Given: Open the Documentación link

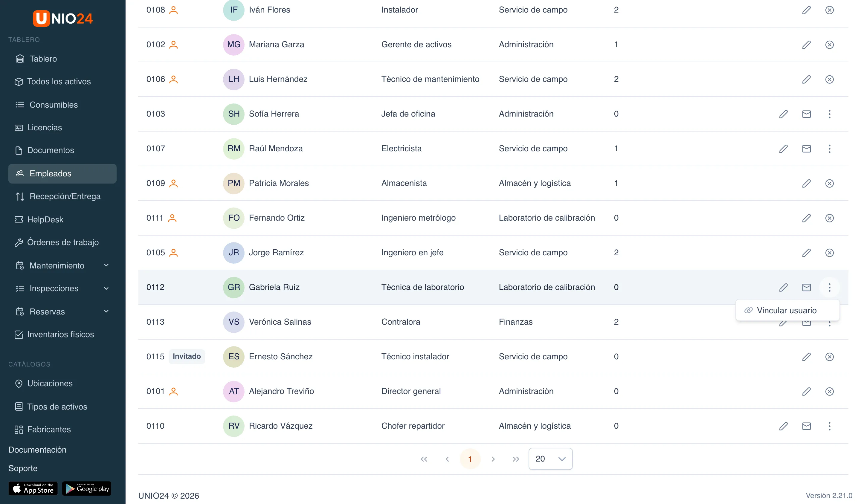Looking at the screenshot, I should tap(37, 450).
